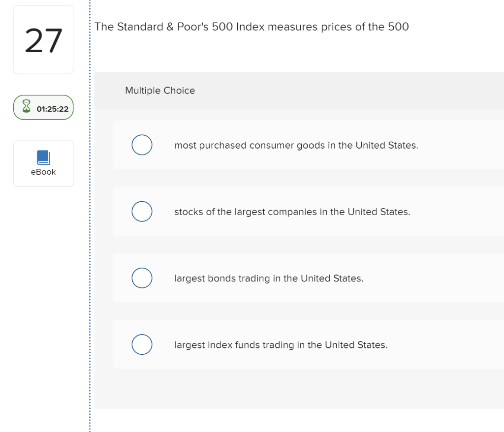Click the first answer option row
The height and width of the screenshot is (432, 504).
tap(295, 145)
